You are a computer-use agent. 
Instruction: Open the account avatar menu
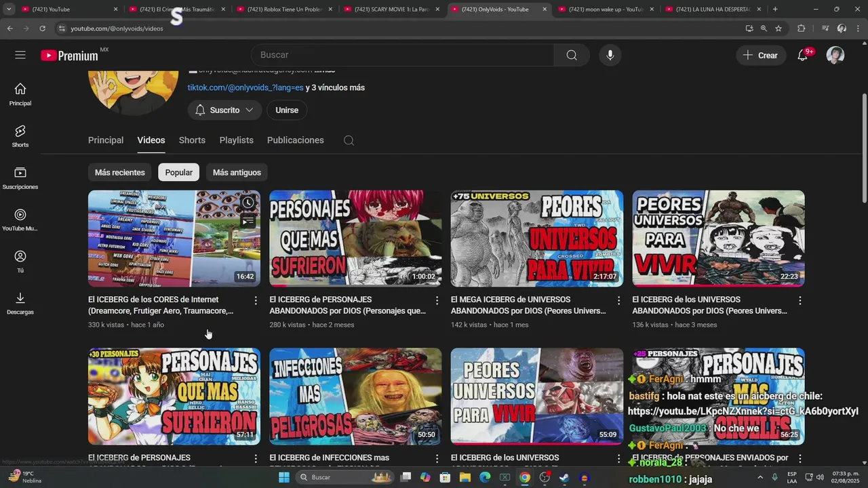coord(835,55)
